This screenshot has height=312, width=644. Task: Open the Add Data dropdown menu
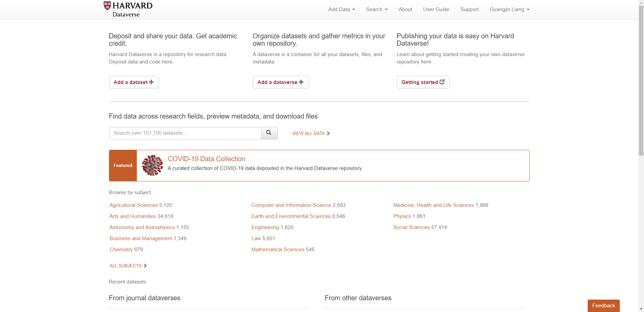[x=341, y=9]
